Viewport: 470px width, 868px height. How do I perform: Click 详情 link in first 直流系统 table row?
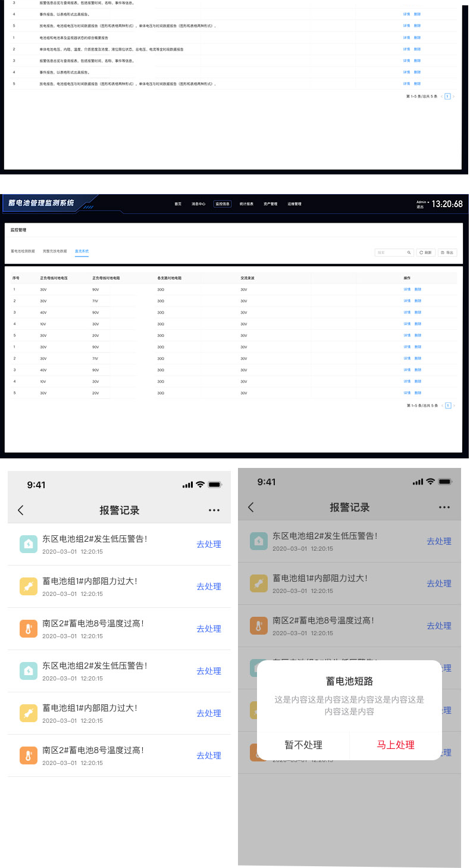[407, 289]
